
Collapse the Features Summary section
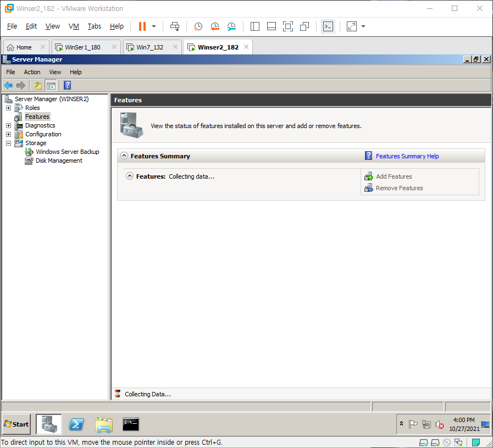pyautogui.click(x=124, y=156)
